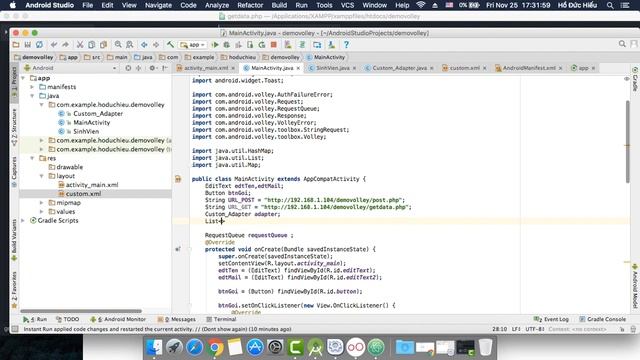The height and width of the screenshot is (360, 640).
Task: Click the scroll-from-source target icon
Action: tap(128, 68)
